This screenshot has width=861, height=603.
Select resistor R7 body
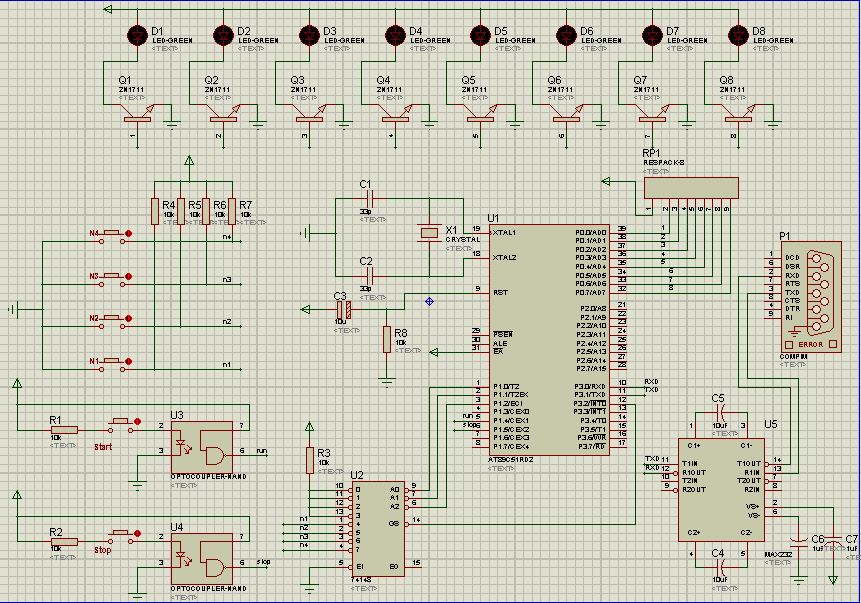pos(232,211)
